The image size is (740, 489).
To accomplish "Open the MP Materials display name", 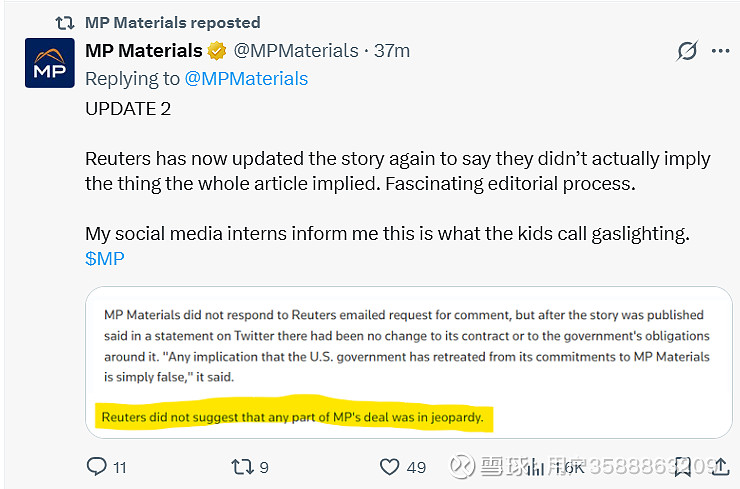I will click(x=143, y=51).
